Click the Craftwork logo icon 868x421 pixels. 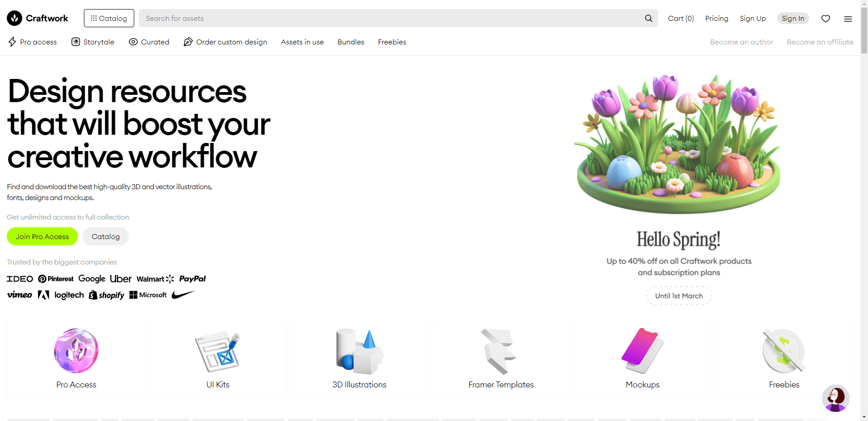[15, 18]
